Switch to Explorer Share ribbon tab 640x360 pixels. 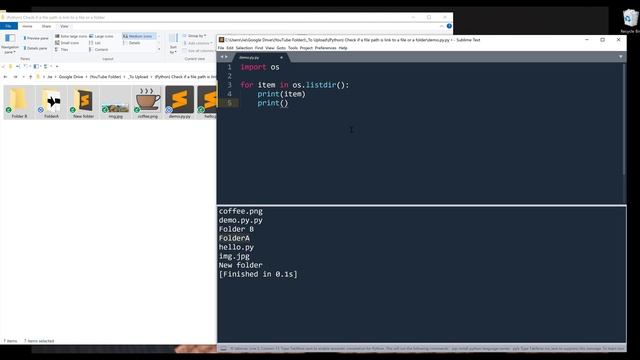tap(46, 26)
